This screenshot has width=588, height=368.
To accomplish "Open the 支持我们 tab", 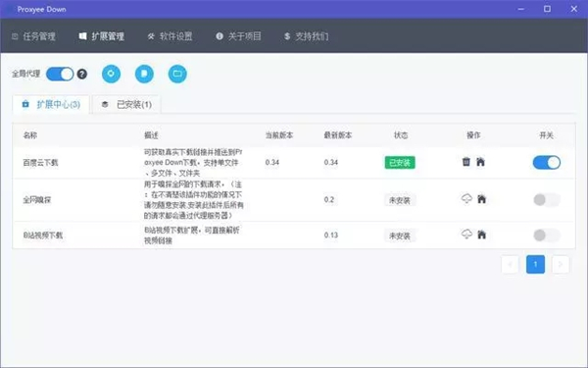I will [306, 36].
